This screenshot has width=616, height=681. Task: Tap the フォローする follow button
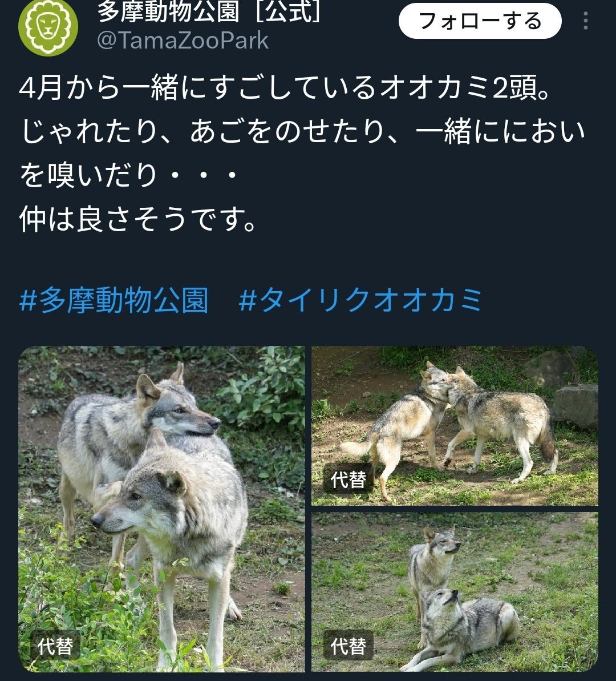click(x=480, y=21)
